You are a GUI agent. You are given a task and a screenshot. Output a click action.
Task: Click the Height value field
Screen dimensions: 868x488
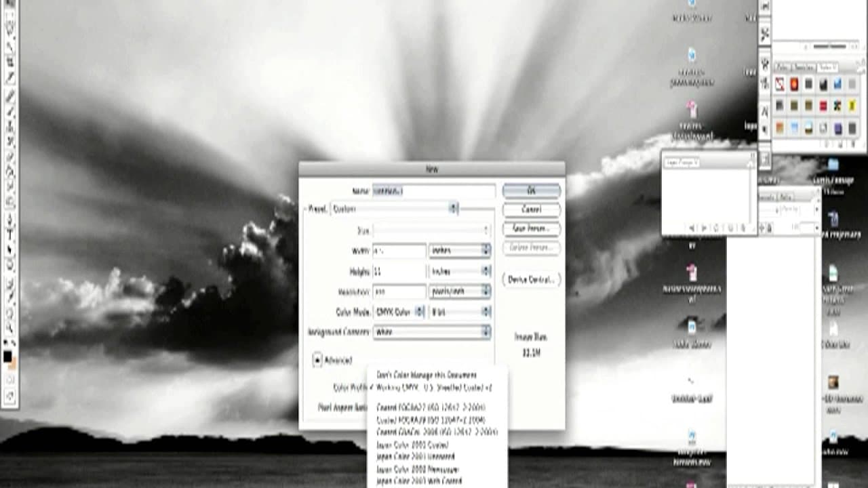399,271
